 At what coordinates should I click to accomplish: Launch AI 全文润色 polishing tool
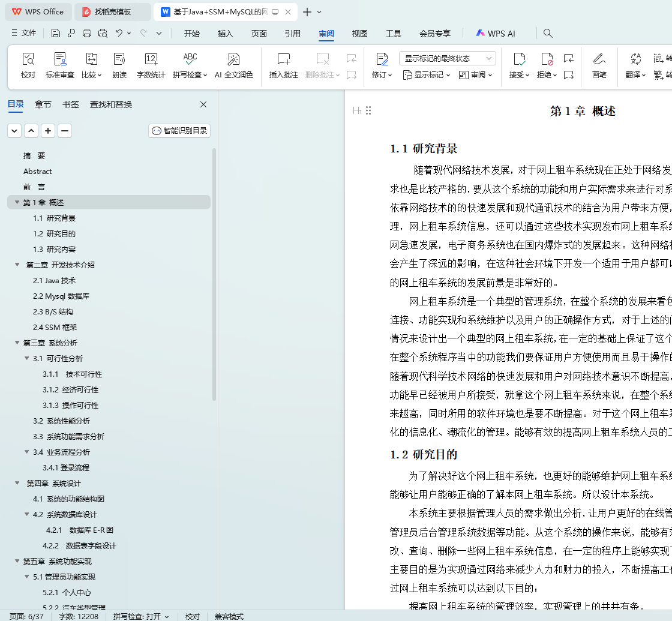(x=233, y=59)
